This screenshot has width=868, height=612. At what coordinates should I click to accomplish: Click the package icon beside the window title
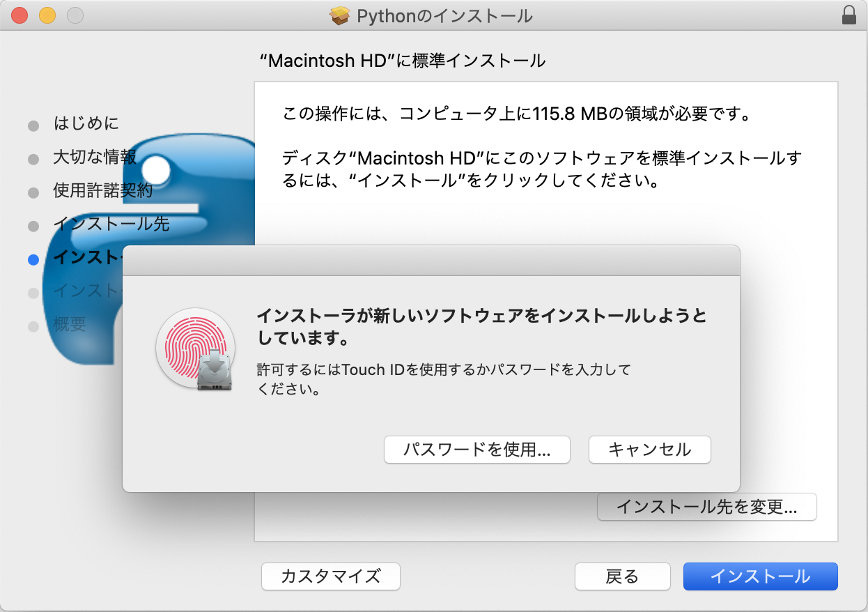[x=340, y=15]
